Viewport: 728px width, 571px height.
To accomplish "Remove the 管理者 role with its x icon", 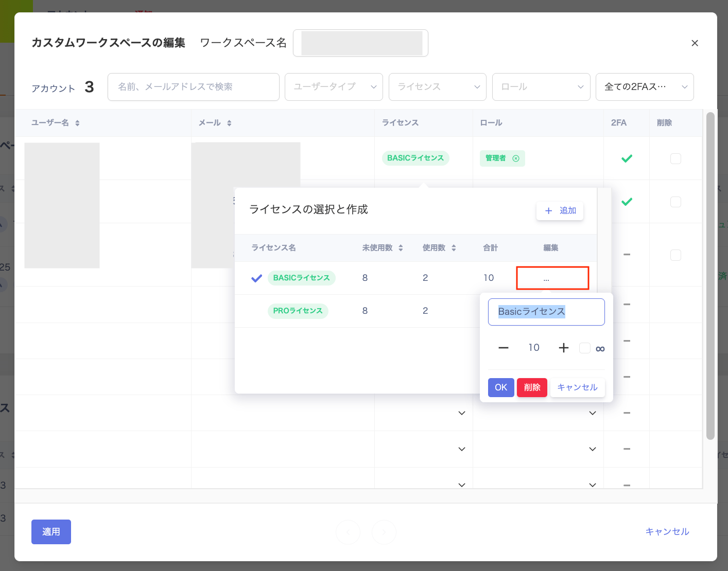I will click(516, 158).
